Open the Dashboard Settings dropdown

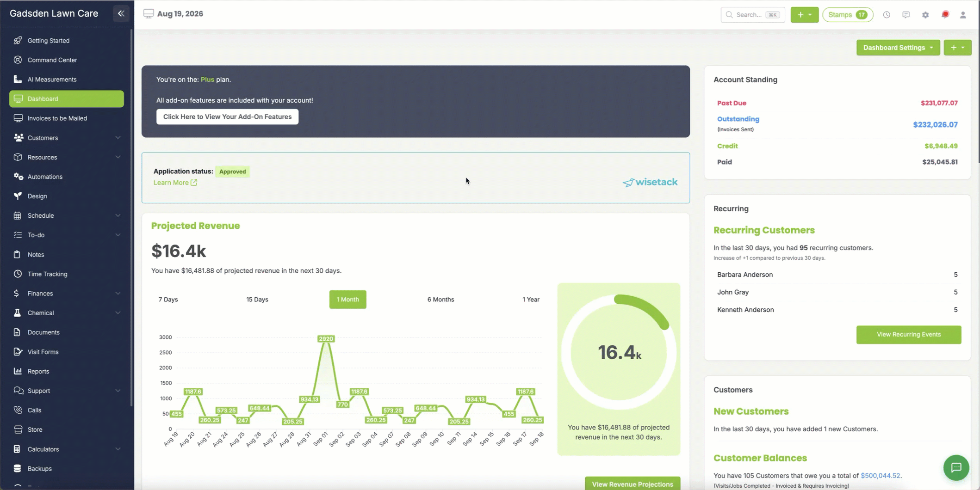click(898, 48)
